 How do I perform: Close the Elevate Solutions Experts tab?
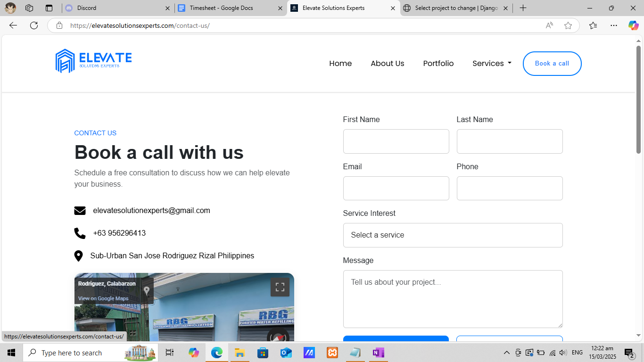click(393, 8)
